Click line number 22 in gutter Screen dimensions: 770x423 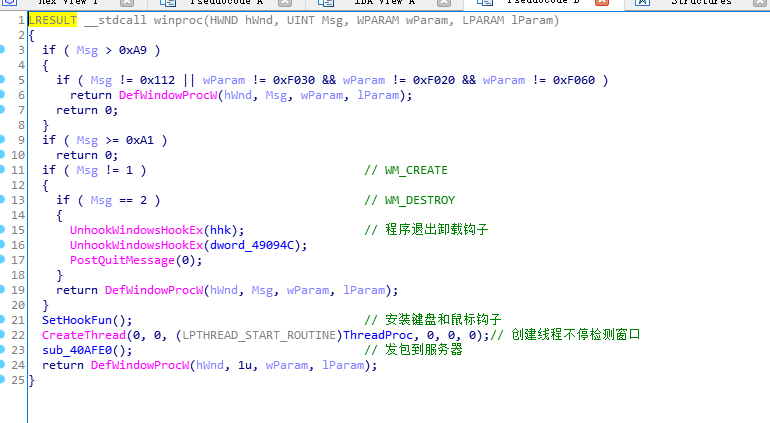point(18,335)
